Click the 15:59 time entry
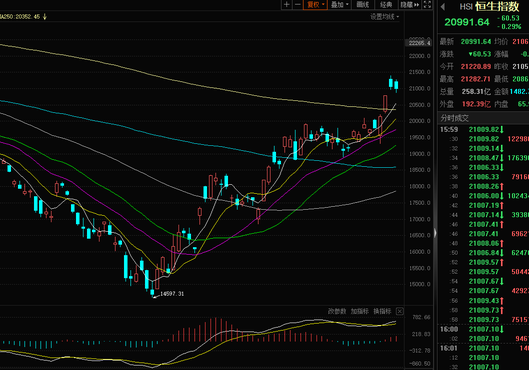Viewport: 529px width, 370px height. (449, 130)
